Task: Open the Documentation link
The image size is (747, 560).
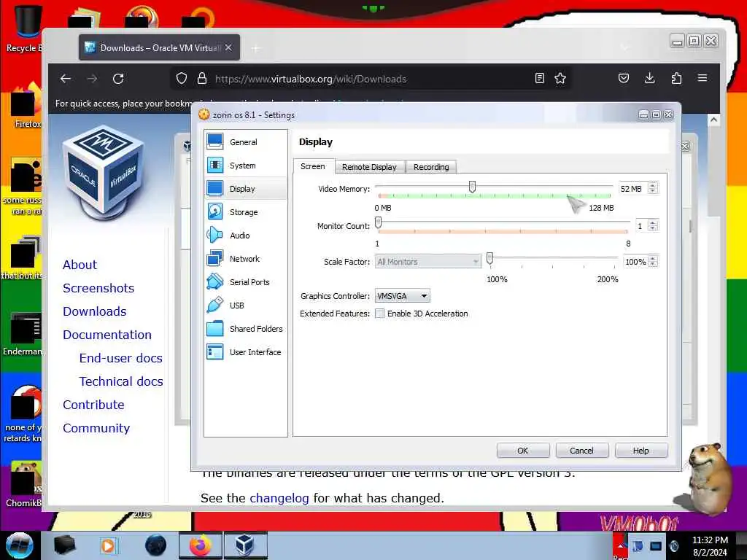Action: (x=107, y=335)
